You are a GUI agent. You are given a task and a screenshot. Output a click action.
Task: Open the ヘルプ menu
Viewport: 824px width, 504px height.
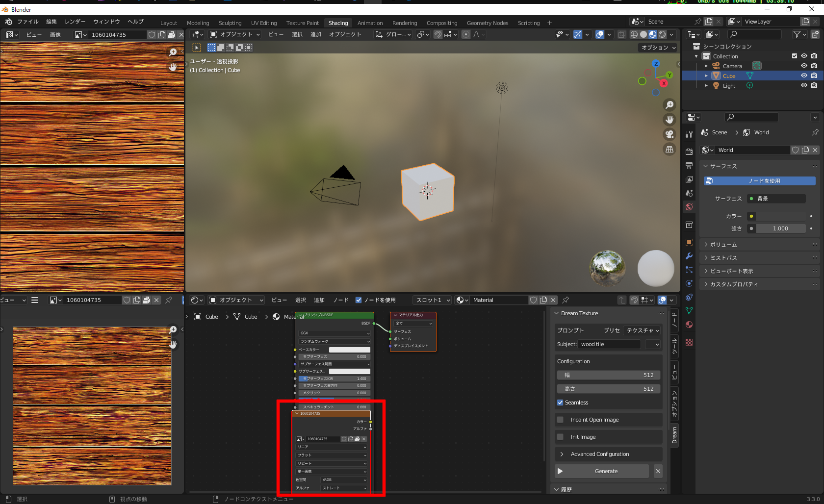click(x=135, y=22)
